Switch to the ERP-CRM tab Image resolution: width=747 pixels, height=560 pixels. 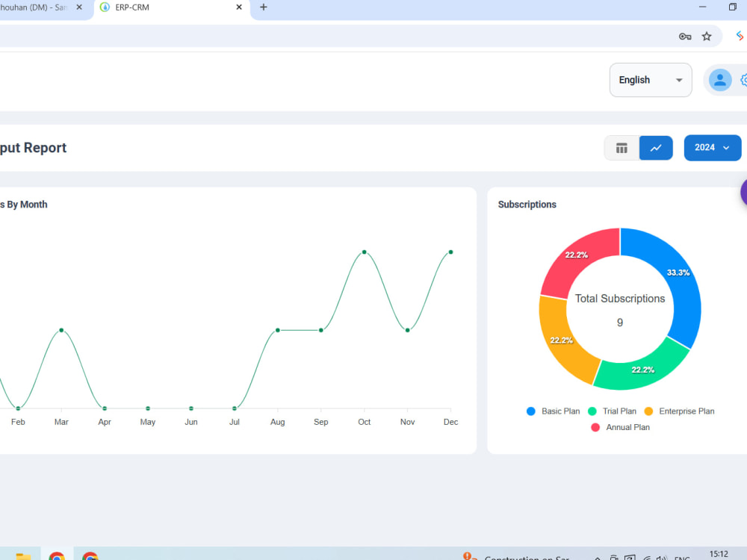coord(172,7)
